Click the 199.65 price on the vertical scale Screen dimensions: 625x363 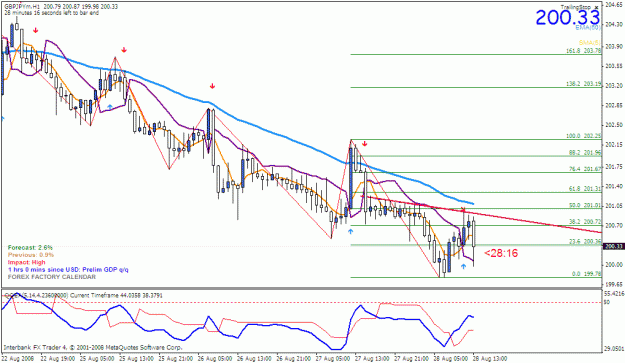[x=614, y=284]
